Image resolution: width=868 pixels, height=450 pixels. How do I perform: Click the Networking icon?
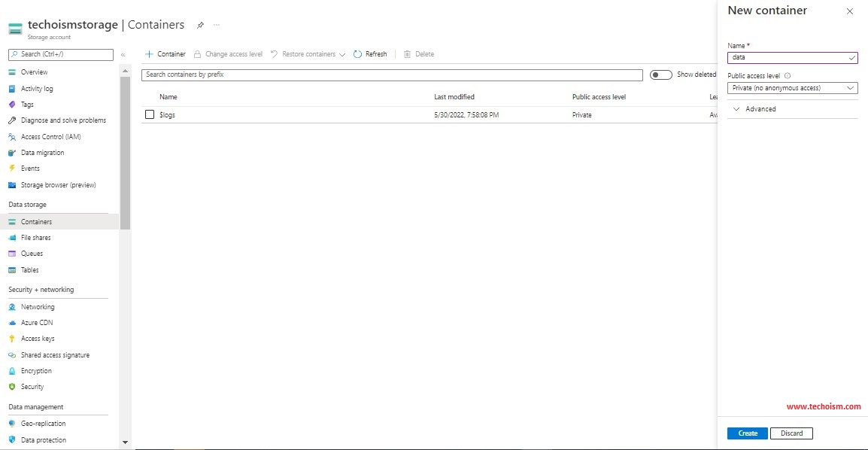point(12,307)
